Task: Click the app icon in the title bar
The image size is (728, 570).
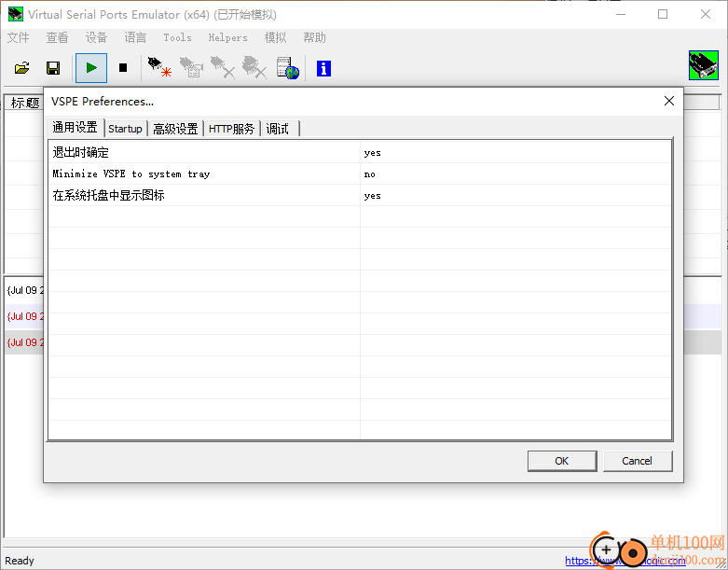Action: [16, 14]
